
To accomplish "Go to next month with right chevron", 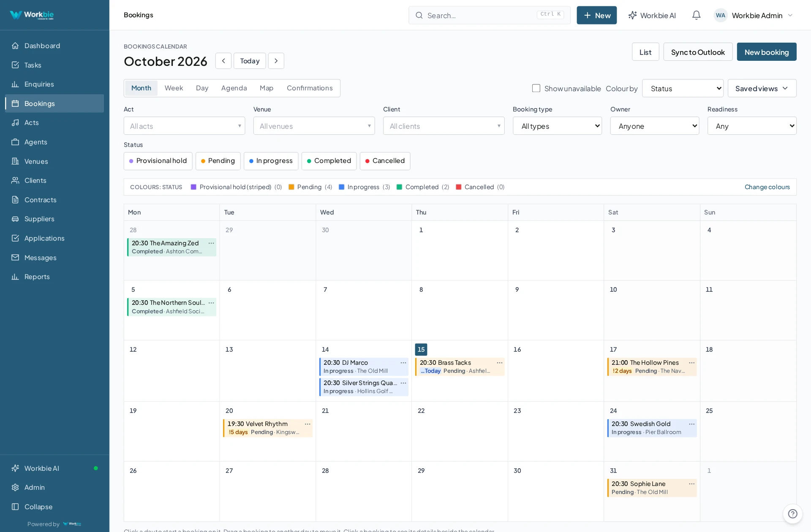I will tap(276, 61).
